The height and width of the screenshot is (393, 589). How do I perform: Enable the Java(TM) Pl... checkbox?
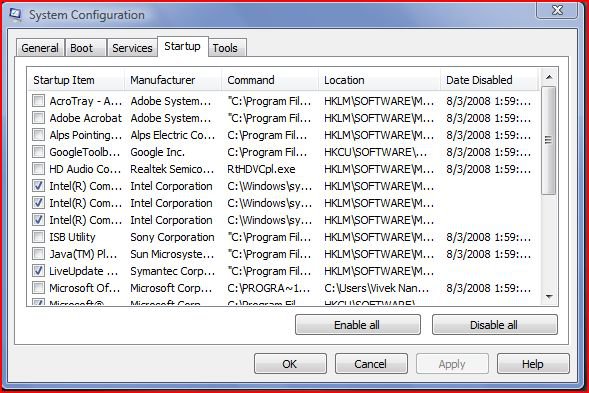[38, 254]
